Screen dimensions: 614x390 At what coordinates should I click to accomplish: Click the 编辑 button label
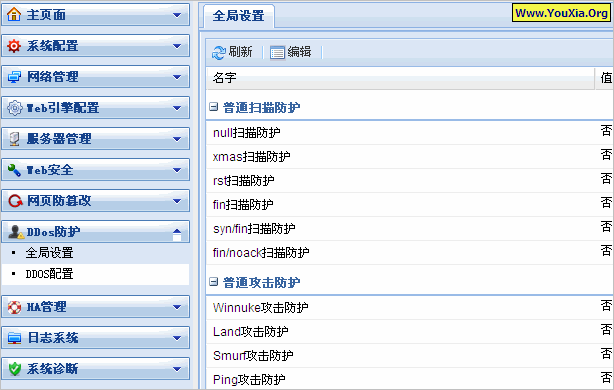[299, 52]
